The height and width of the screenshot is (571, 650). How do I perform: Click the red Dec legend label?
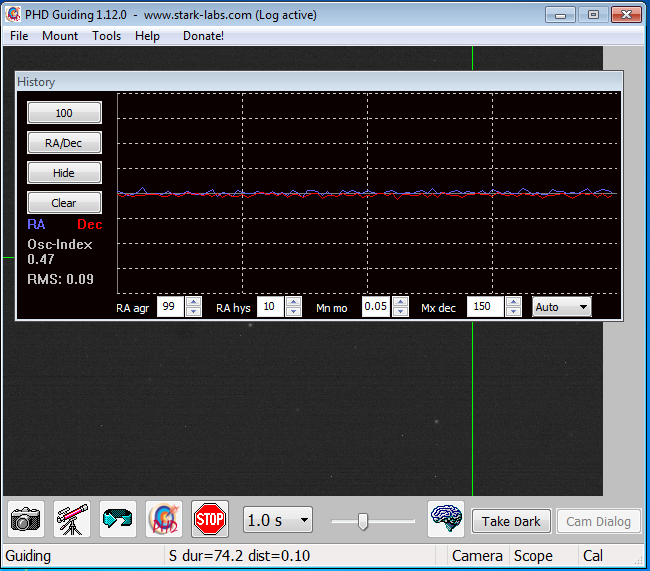90,224
